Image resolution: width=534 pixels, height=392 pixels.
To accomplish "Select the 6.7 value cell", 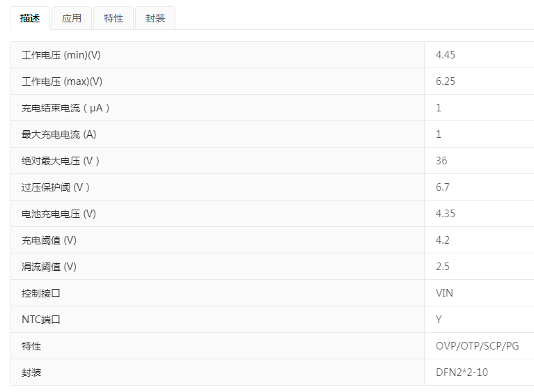I will tap(443, 187).
